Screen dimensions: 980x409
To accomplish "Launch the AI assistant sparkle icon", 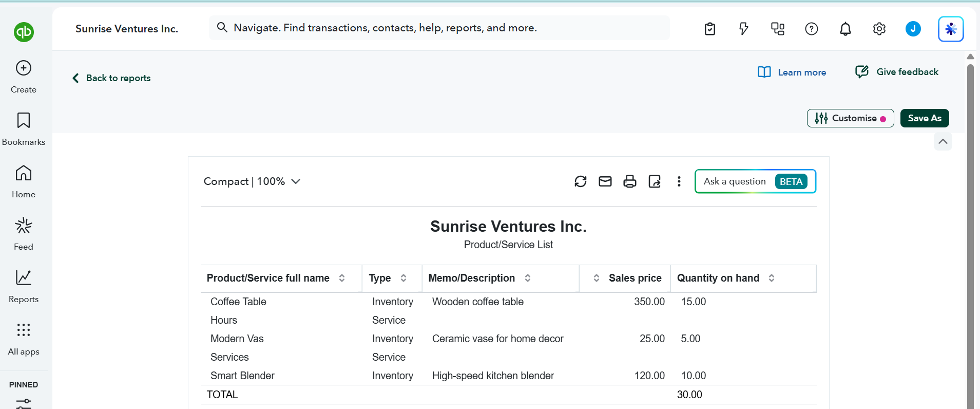I will 951,29.
